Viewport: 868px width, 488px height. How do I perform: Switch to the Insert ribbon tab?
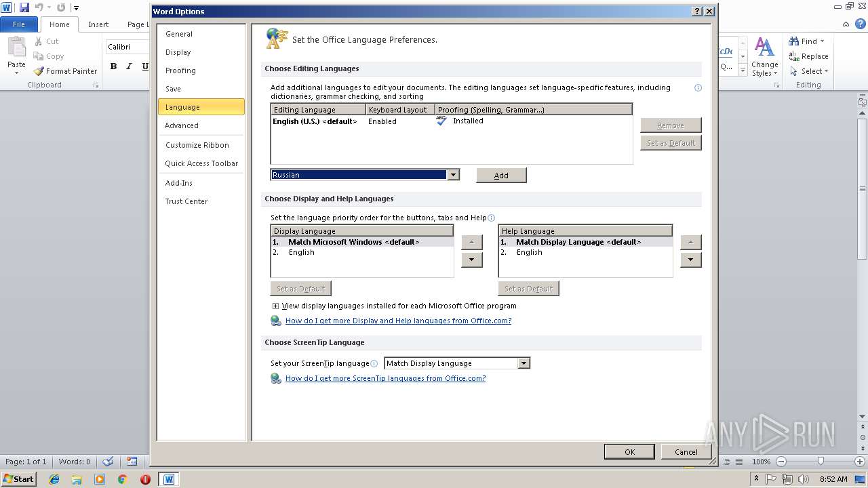(x=98, y=24)
